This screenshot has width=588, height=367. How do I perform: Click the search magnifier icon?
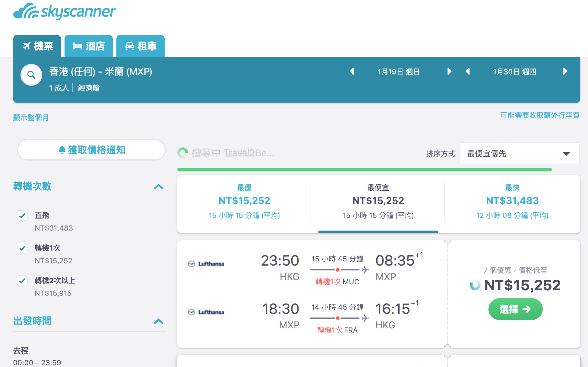pos(31,75)
